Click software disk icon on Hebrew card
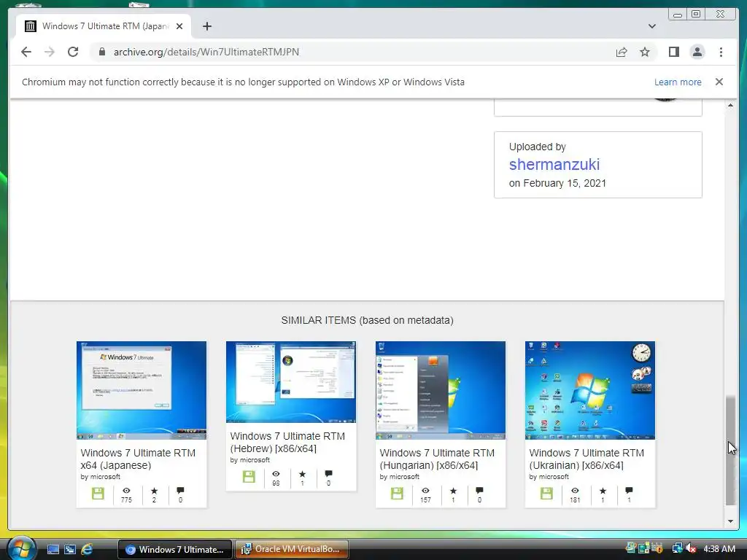747x560 pixels. [x=249, y=477]
